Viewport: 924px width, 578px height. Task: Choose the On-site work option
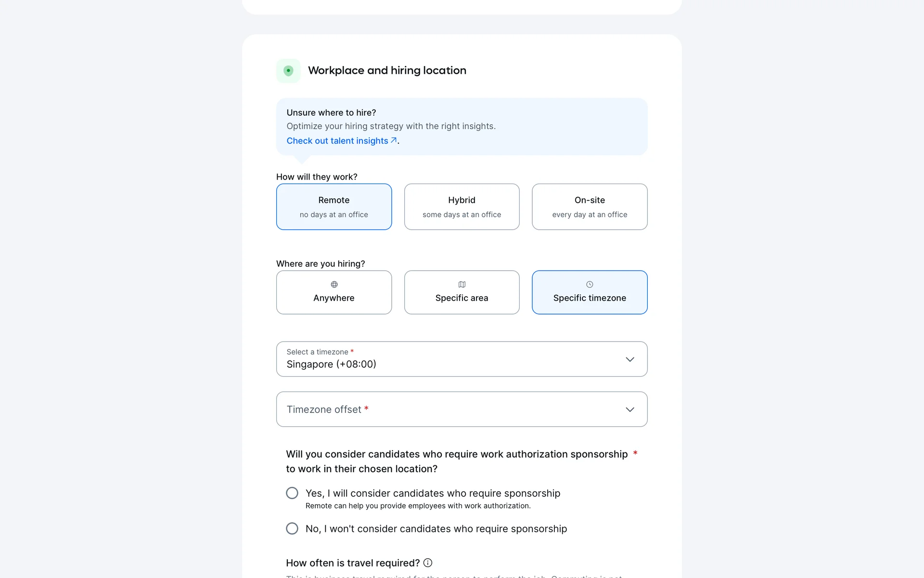point(590,207)
